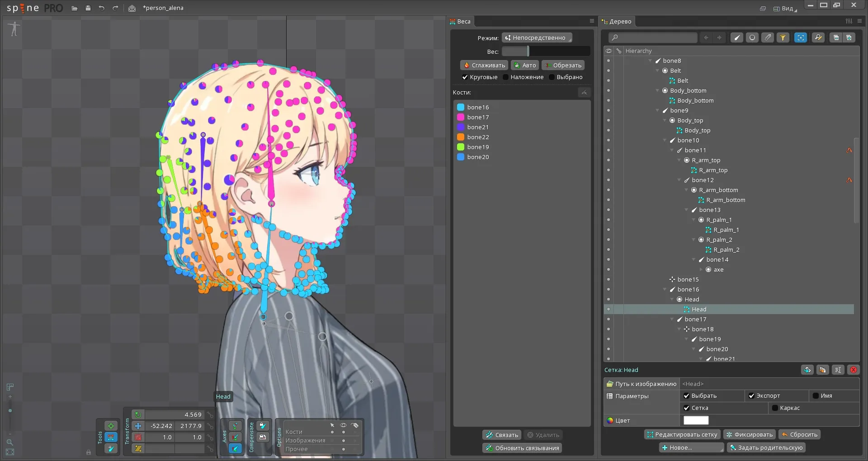Click the Обрезать button
Screen dimensions: 868x461
(563, 65)
